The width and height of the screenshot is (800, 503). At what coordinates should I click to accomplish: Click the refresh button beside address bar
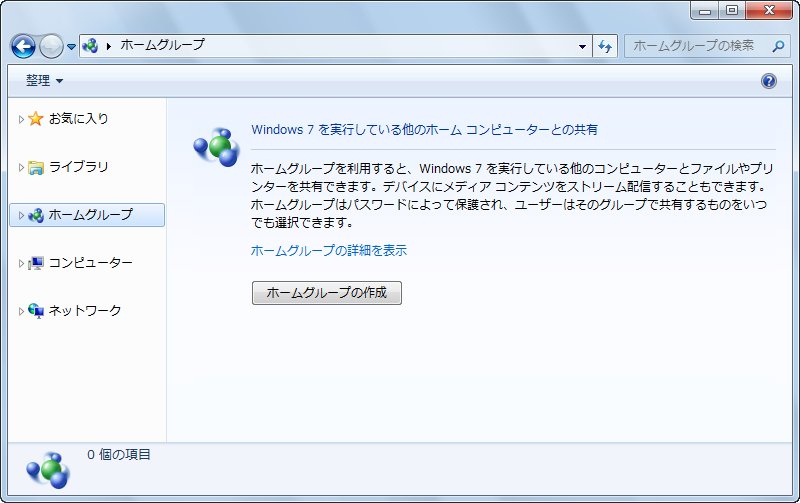click(x=605, y=46)
